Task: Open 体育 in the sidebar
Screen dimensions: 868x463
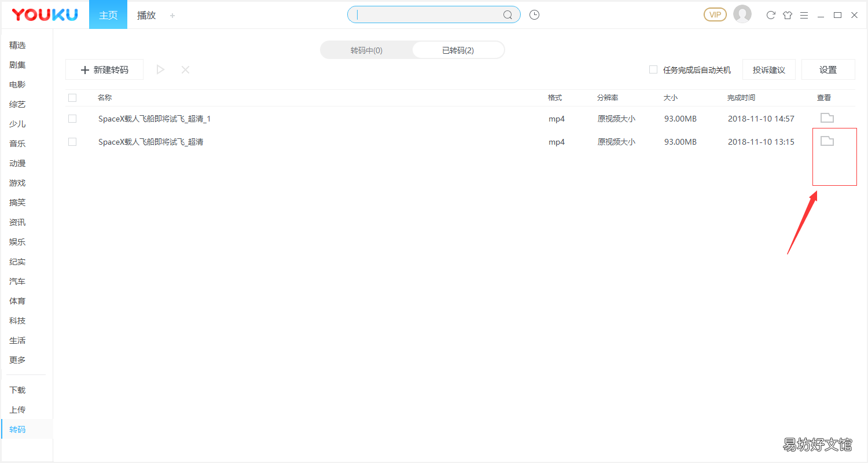Action: coord(17,301)
